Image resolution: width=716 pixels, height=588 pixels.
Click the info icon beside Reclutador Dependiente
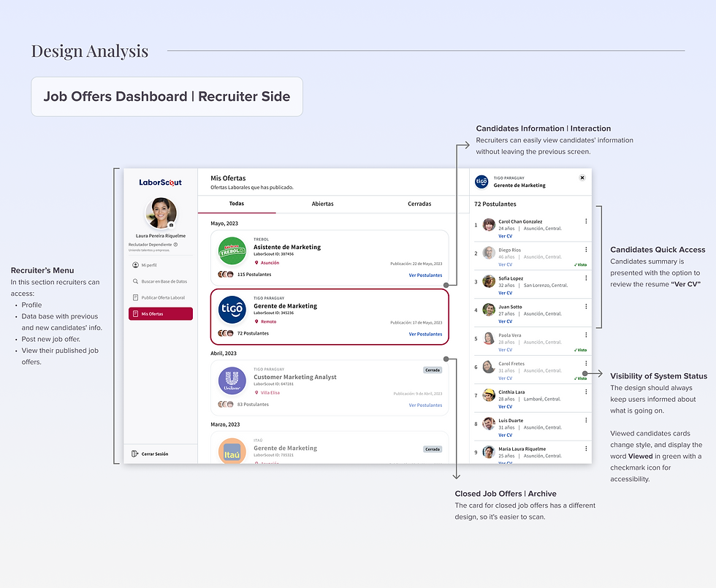point(175,243)
